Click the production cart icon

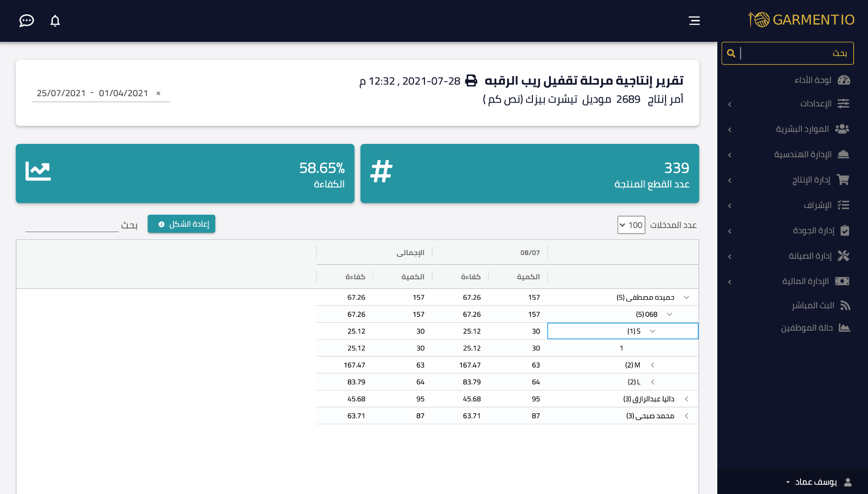coord(843,180)
